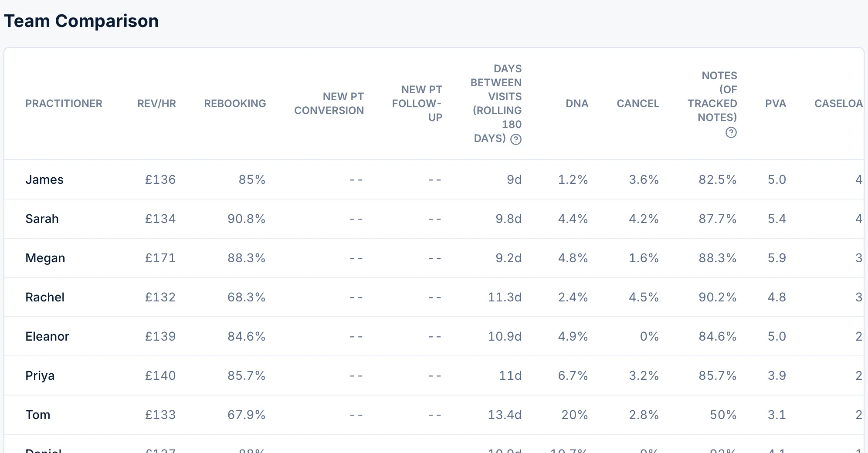The width and height of the screenshot is (868, 453).
Task: Click the CANCEL column header
Action: pos(638,104)
